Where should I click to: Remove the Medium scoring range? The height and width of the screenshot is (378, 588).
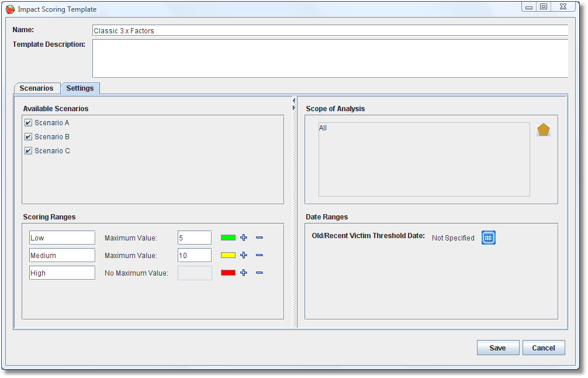point(260,255)
